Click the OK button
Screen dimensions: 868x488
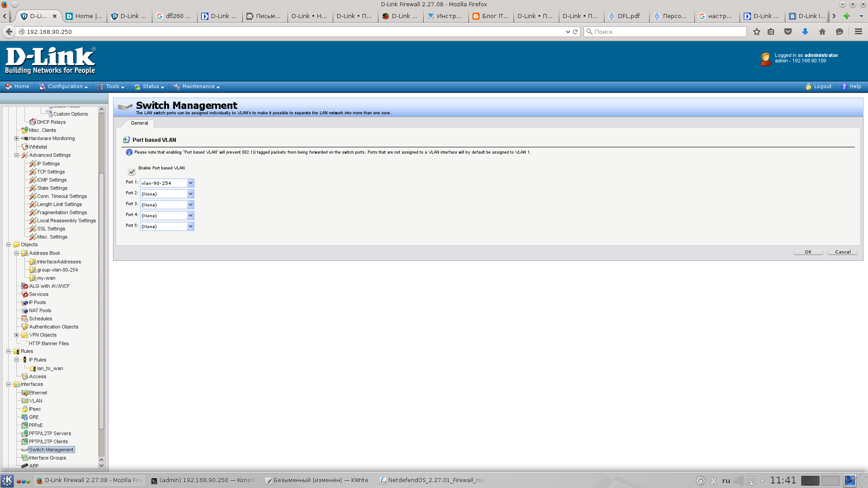click(x=808, y=252)
